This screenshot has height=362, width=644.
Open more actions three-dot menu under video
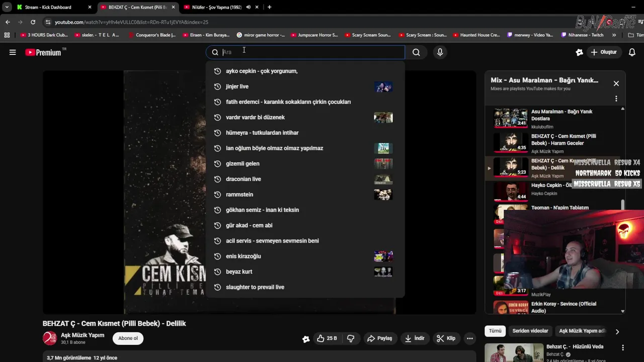469,338
